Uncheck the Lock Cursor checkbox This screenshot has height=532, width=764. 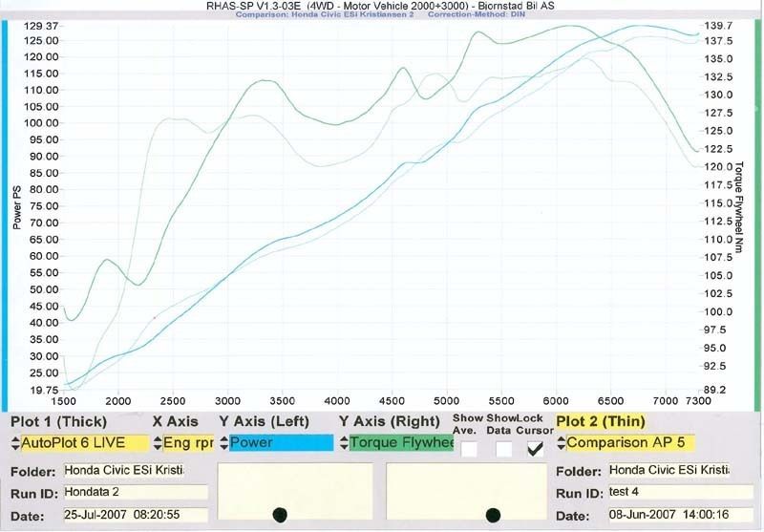[536, 448]
